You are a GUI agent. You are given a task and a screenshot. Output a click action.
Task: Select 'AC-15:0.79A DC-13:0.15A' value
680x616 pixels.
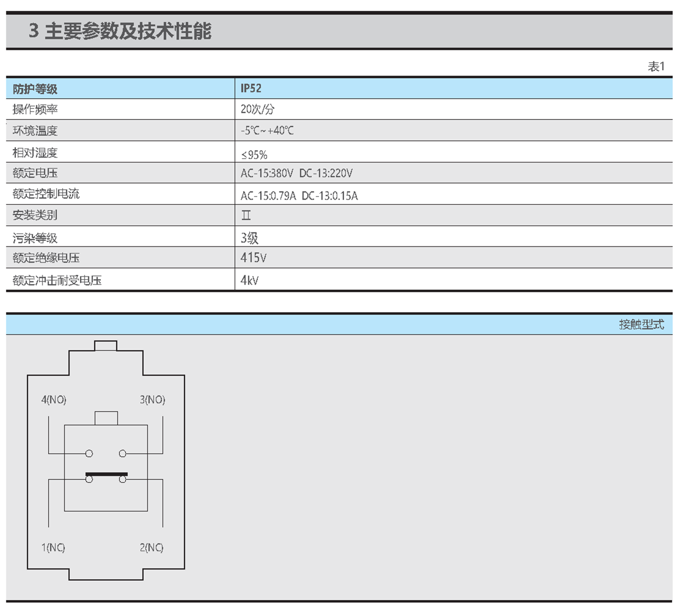tap(299, 196)
